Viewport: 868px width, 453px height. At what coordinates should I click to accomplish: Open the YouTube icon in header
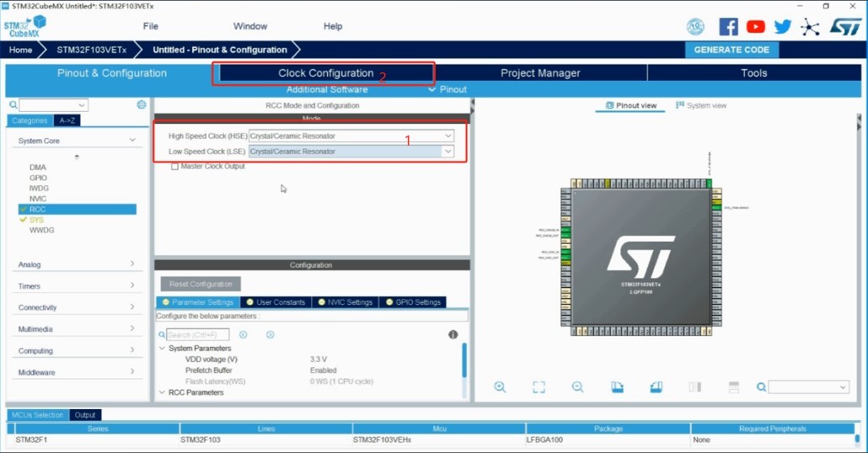(x=756, y=27)
